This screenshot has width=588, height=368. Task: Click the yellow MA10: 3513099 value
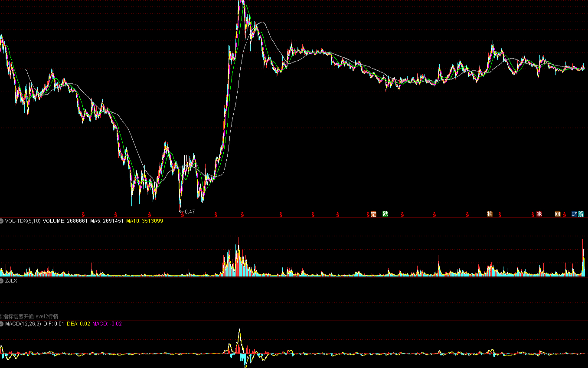pyautogui.click(x=144, y=221)
